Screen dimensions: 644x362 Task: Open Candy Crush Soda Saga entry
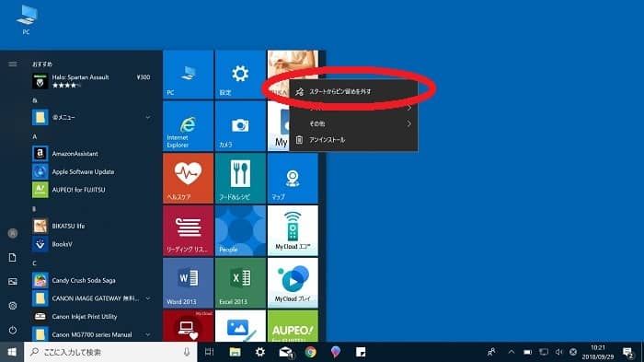pyautogui.click(x=92, y=280)
